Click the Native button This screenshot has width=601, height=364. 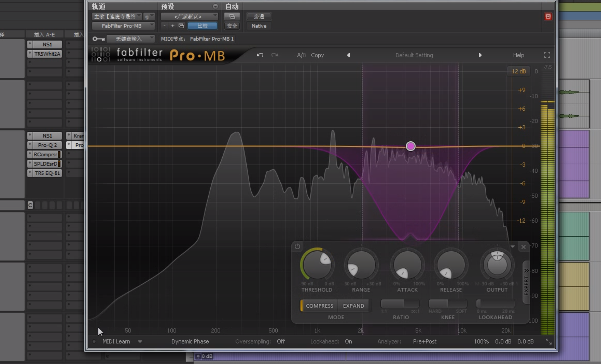coord(259,26)
